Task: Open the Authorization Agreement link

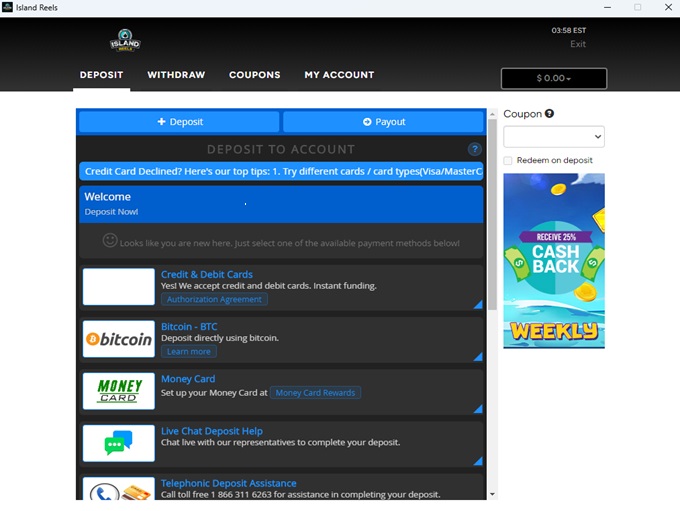Action: coord(214,299)
